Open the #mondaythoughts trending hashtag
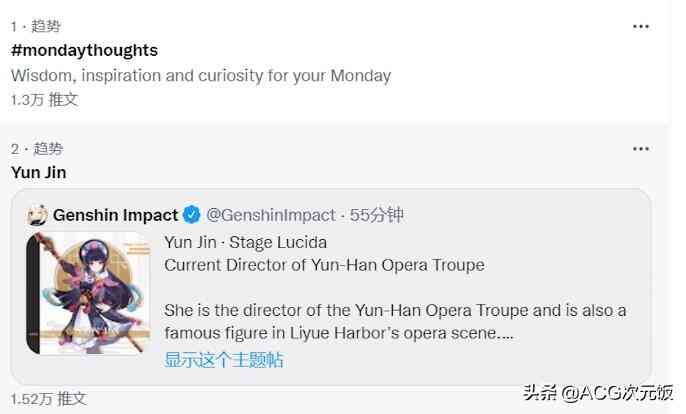This screenshot has width=686, height=414. click(84, 50)
